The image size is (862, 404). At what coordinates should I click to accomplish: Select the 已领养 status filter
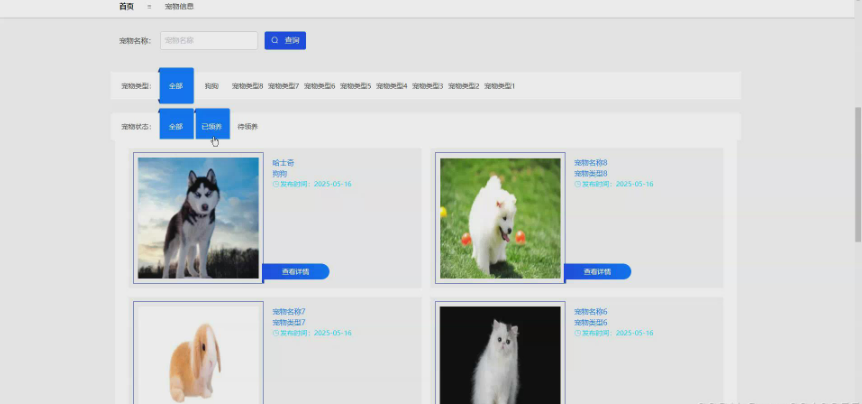[212, 125]
